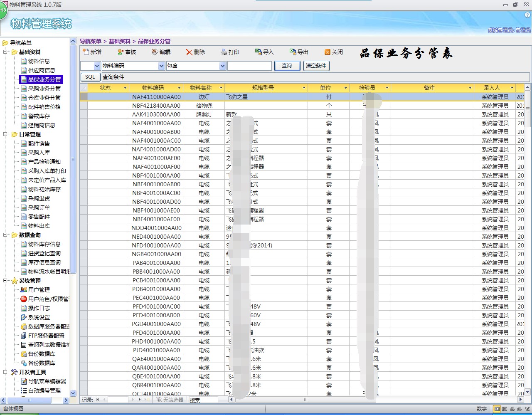
Task: Open the 备注 column filter arrow
Action: point(470,88)
